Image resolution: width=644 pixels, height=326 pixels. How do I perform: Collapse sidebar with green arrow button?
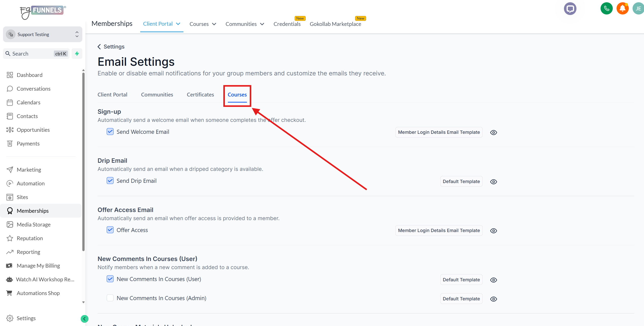(x=84, y=319)
